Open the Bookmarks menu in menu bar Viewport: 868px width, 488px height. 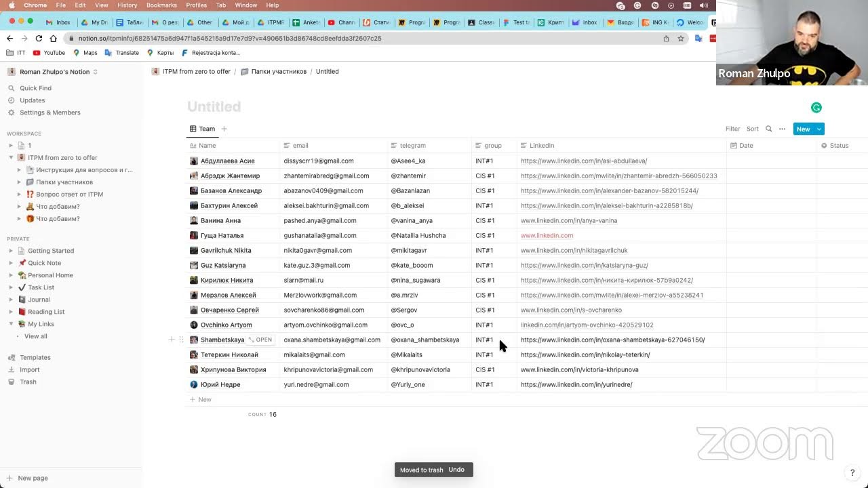coord(161,5)
